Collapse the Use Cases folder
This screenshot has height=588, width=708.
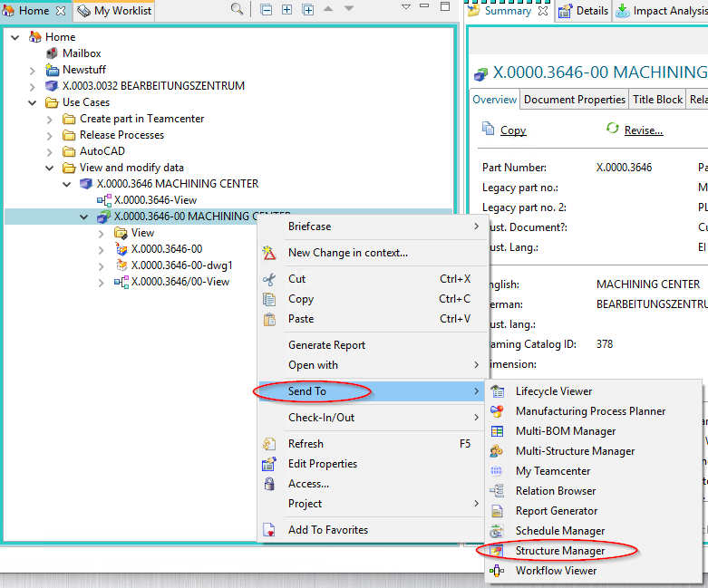pyautogui.click(x=34, y=102)
